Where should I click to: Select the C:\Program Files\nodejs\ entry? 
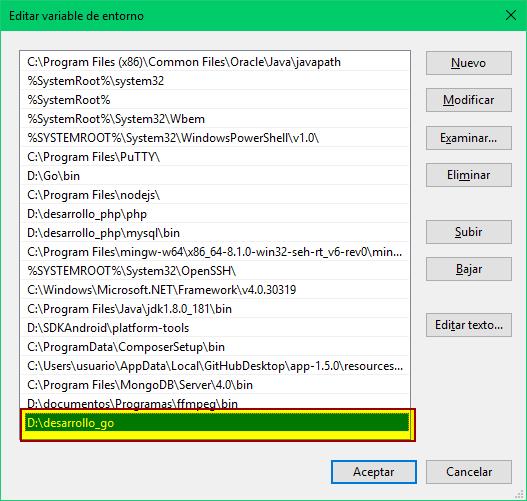click(215, 195)
